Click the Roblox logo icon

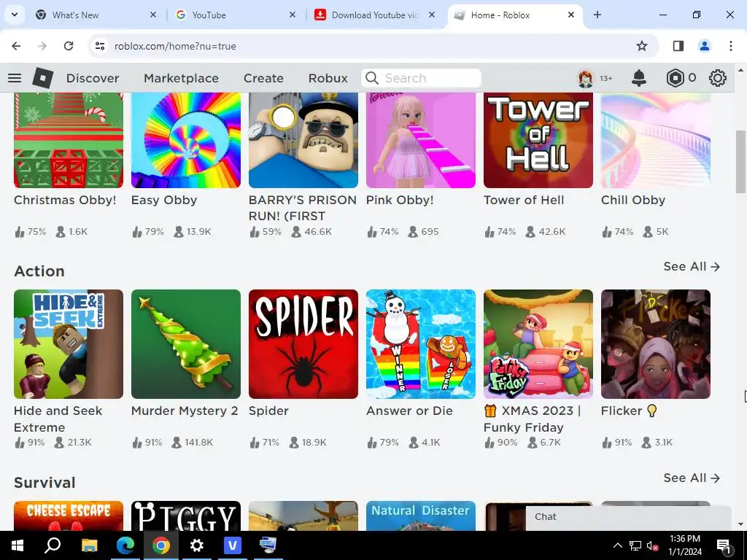click(43, 78)
